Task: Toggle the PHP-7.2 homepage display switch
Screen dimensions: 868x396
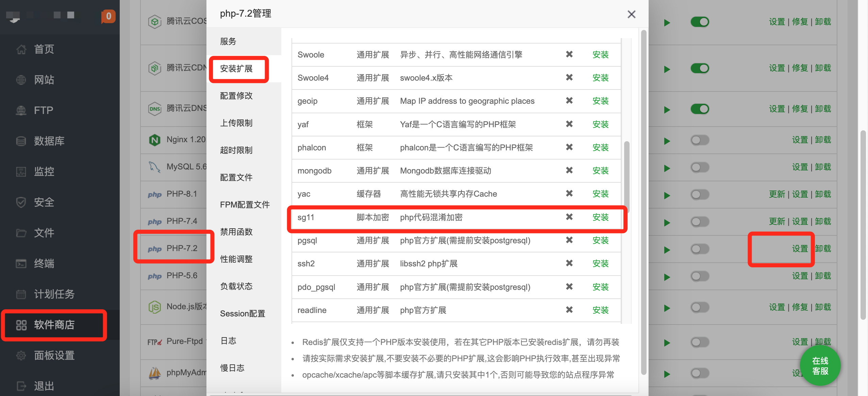Action: (699, 249)
